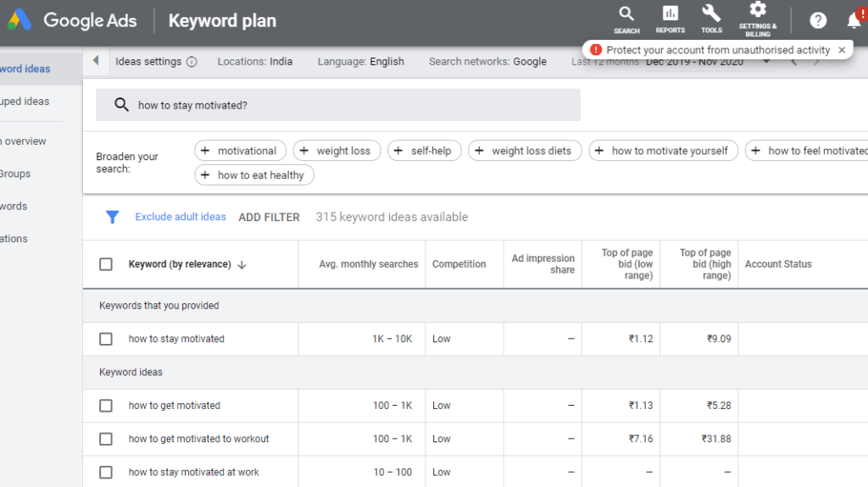Screen dimensions: 868x487
Task: Open Keyword ideas in sidebar
Action: coord(41,69)
